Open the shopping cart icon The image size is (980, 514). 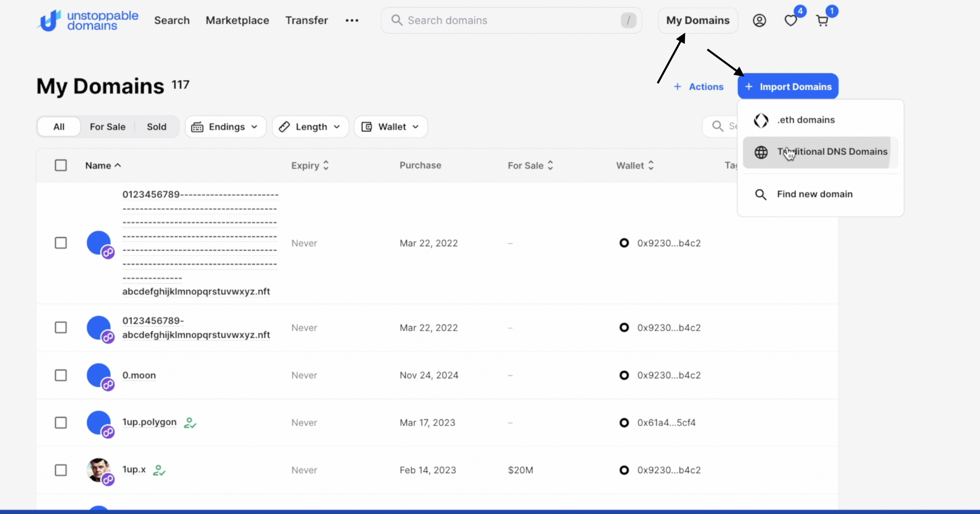[x=822, y=20]
